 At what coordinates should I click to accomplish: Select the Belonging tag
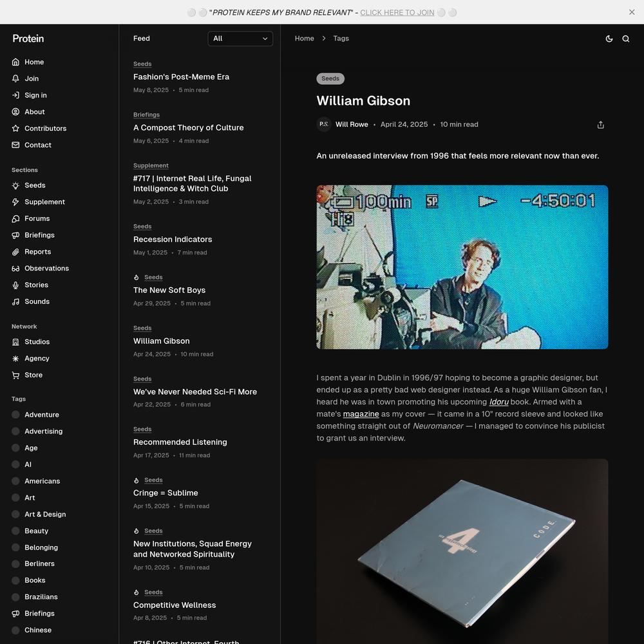41,547
